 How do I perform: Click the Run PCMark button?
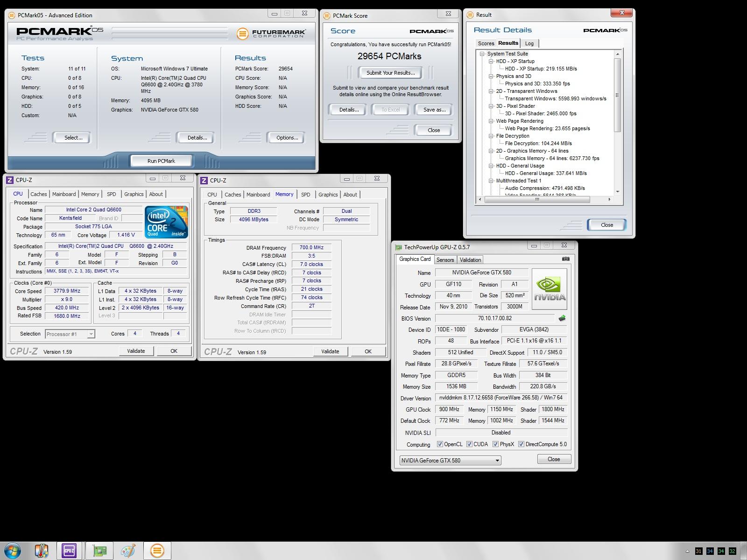pyautogui.click(x=161, y=161)
